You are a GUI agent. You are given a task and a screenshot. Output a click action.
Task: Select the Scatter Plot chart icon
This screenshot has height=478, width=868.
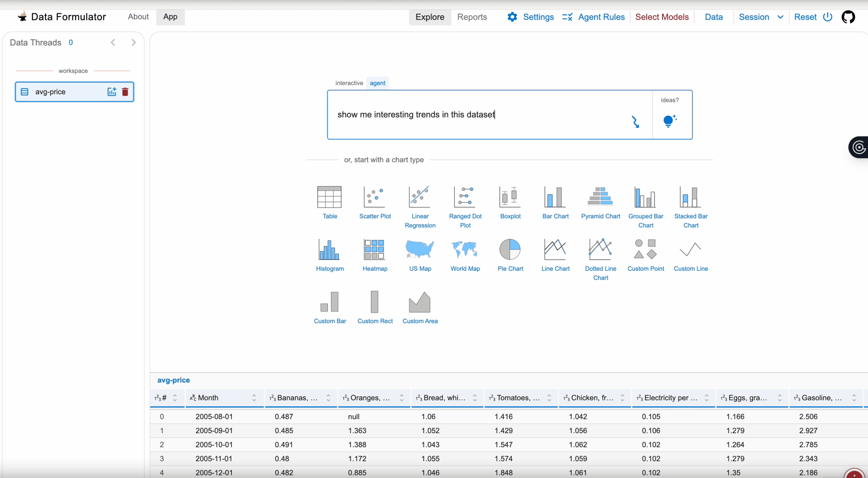click(x=375, y=197)
